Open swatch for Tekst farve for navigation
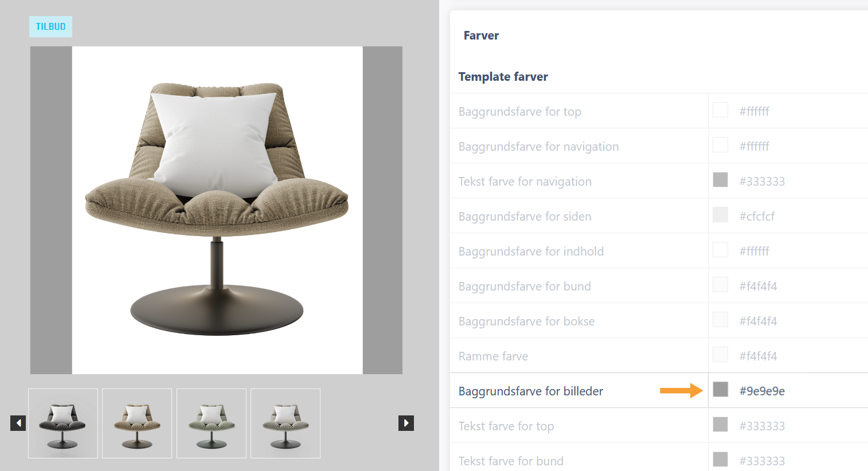Viewport: 868px width, 471px height. tap(720, 180)
